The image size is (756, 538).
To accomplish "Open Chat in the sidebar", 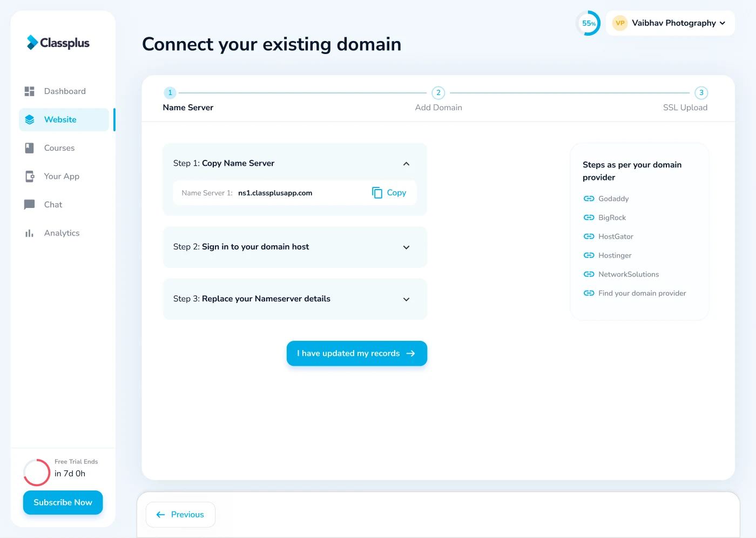I will pyautogui.click(x=64, y=205).
